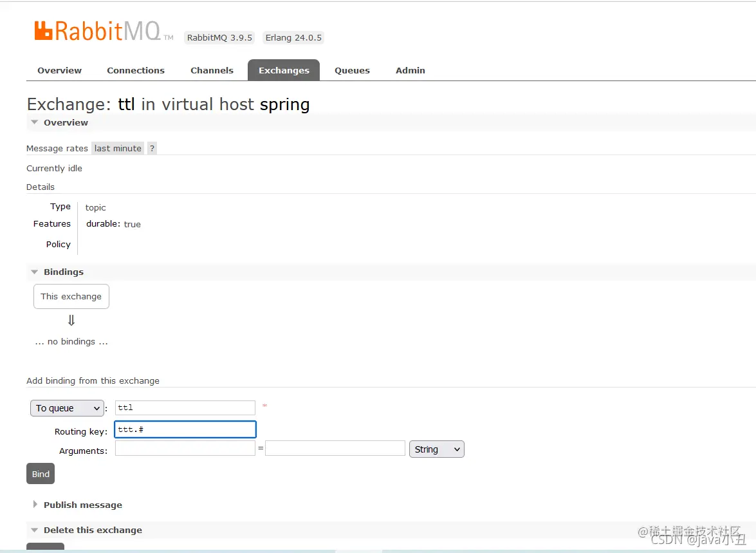The width and height of the screenshot is (756, 553).
Task: Switch to the Channels tab
Action: (x=212, y=70)
